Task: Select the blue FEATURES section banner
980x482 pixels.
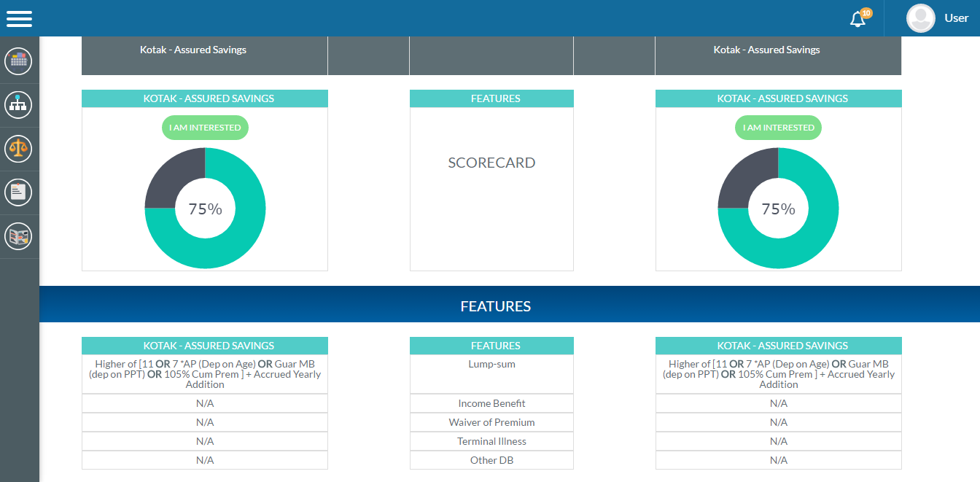Action: (x=496, y=306)
